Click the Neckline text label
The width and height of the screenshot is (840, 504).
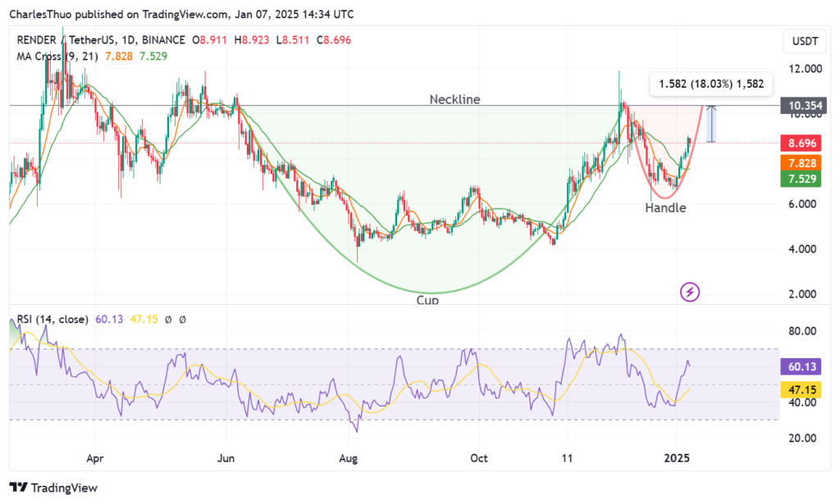(x=454, y=99)
